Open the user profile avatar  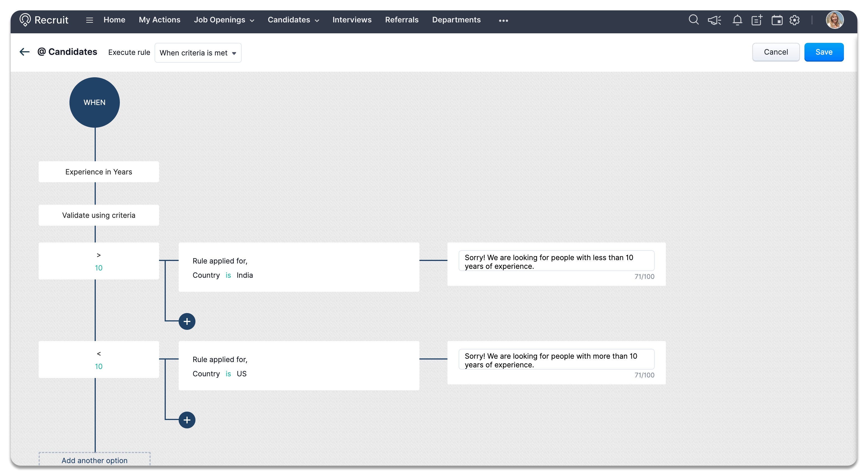click(x=834, y=20)
